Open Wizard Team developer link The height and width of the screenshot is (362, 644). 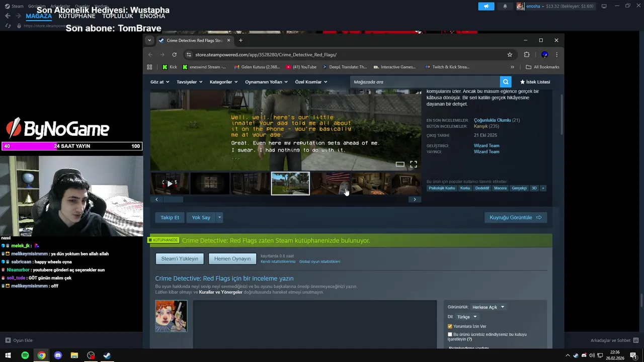point(487,146)
